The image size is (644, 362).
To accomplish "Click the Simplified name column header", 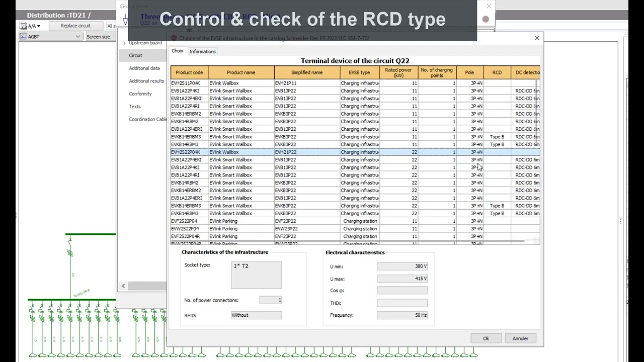I will coord(307,72).
